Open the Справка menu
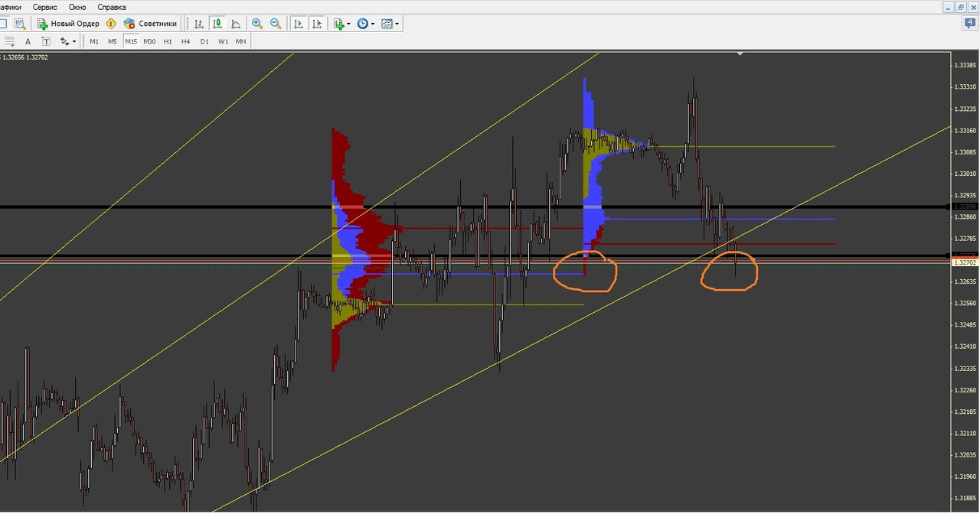 112,7
